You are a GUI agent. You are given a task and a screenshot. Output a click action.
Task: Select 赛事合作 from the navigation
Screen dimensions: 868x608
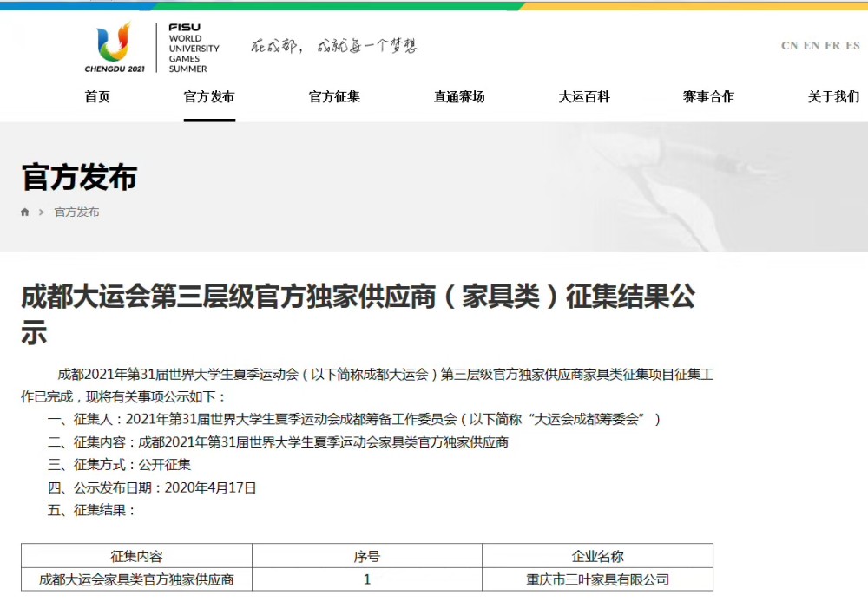(708, 97)
